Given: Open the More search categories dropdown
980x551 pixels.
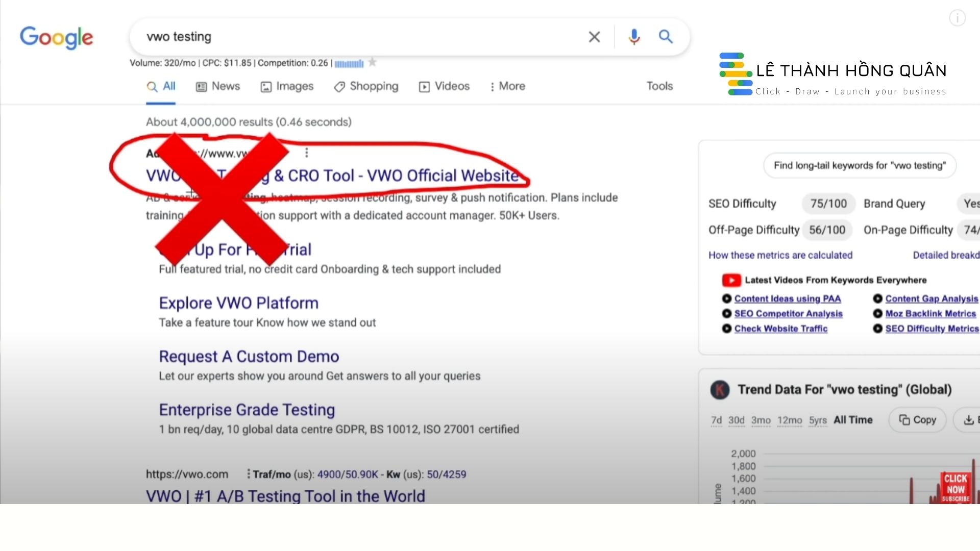Looking at the screenshot, I should click(x=507, y=86).
